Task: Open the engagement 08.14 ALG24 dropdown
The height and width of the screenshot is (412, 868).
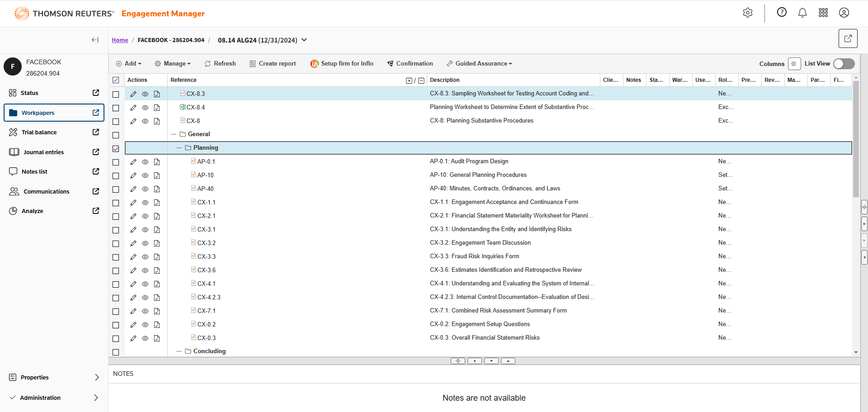Action: click(304, 40)
